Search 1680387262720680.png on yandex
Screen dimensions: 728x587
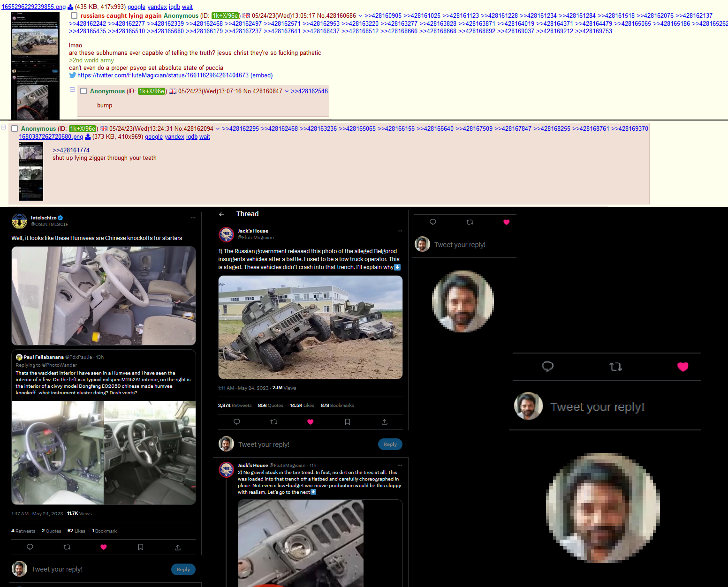(x=174, y=137)
